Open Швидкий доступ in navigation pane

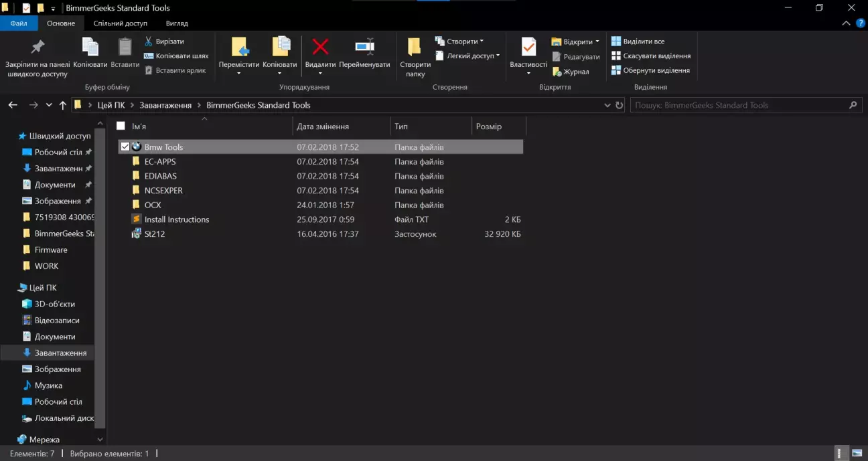[60, 136]
